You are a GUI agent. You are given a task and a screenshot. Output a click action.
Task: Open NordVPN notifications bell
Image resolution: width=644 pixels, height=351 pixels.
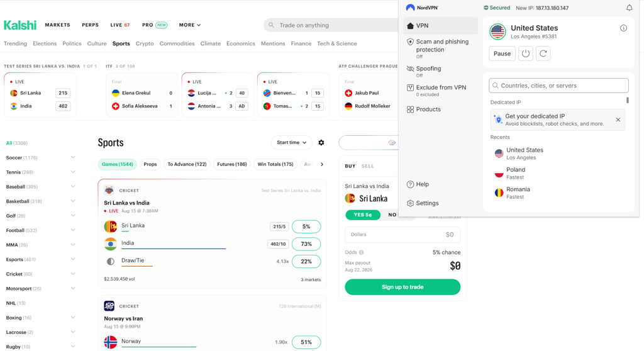(x=629, y=8)
